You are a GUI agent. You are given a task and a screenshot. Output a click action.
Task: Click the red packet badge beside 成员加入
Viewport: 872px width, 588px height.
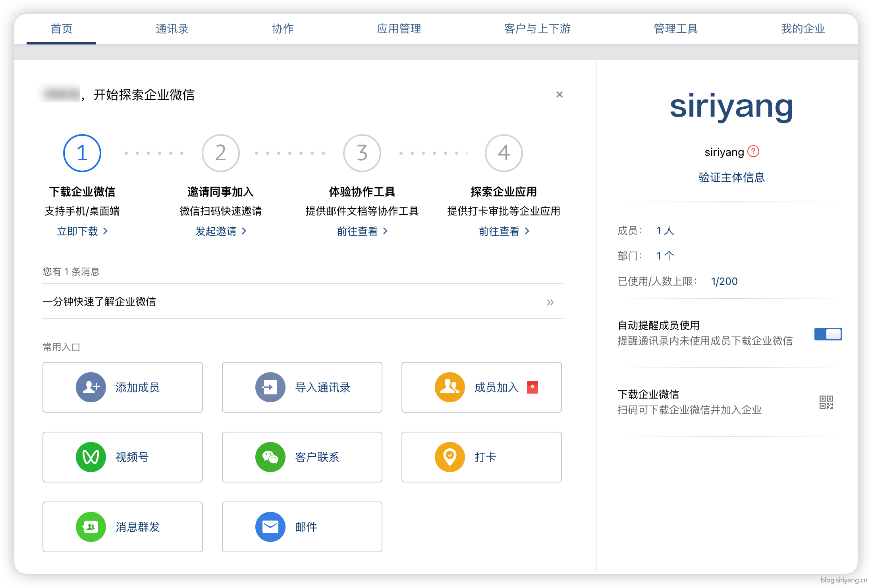click(532, 387)
